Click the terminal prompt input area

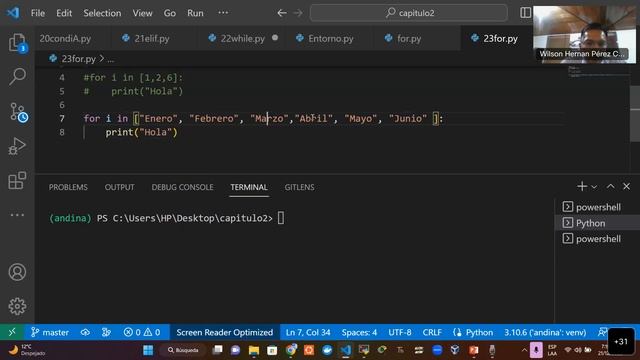281,218
